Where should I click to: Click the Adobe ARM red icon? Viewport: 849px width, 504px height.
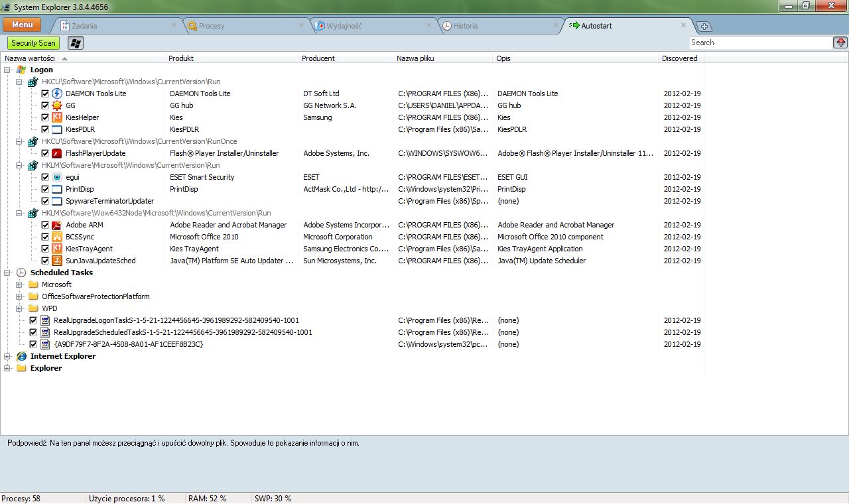pos(56,225)
